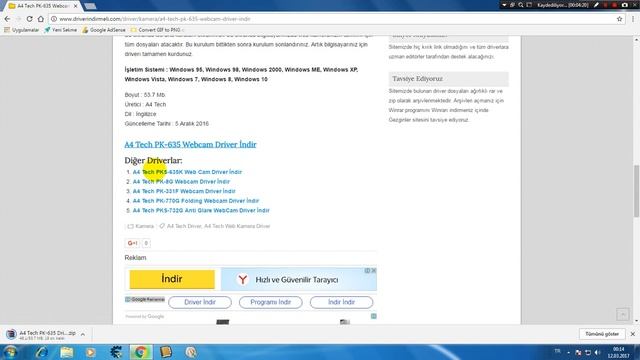This screenshot has width=640, height=360.
Task: Close the downloads bar
Action: [633, 334]
